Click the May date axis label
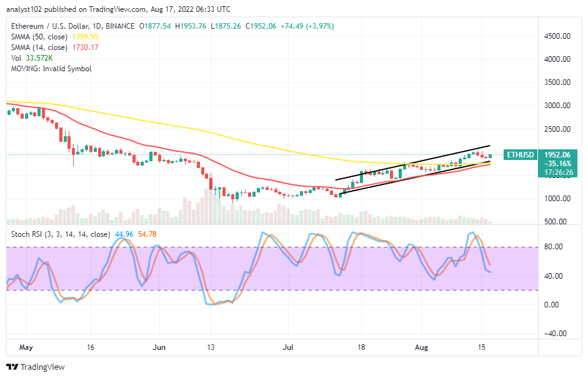The image size is (588, 378). point(26,347)
